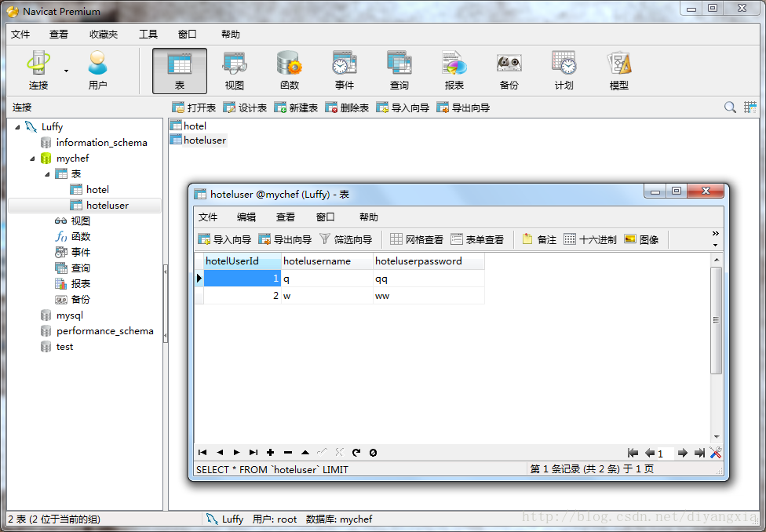Click hoteluserpassword column header
The image size is (766, 532).
(x=429, y=261)
